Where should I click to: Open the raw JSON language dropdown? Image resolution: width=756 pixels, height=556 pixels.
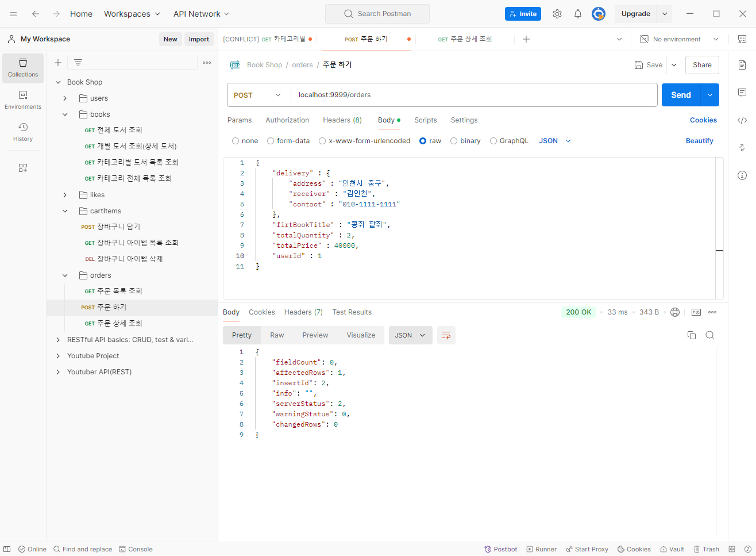(x=555, y=141)
